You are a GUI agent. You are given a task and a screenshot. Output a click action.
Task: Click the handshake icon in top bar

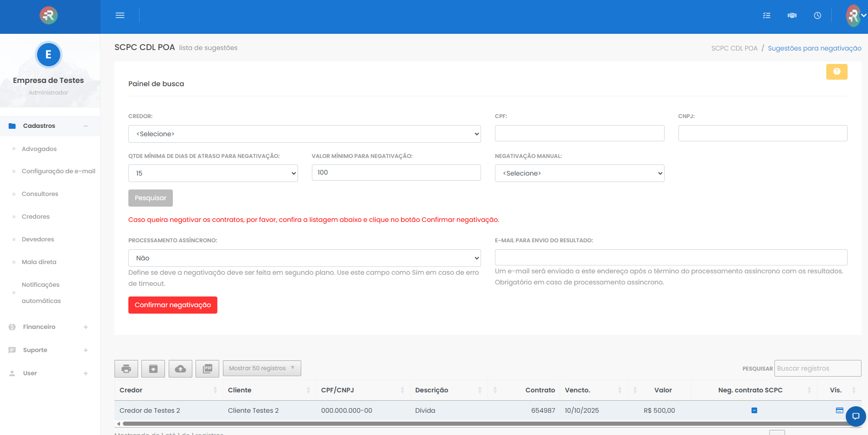[x=792, y=15]
